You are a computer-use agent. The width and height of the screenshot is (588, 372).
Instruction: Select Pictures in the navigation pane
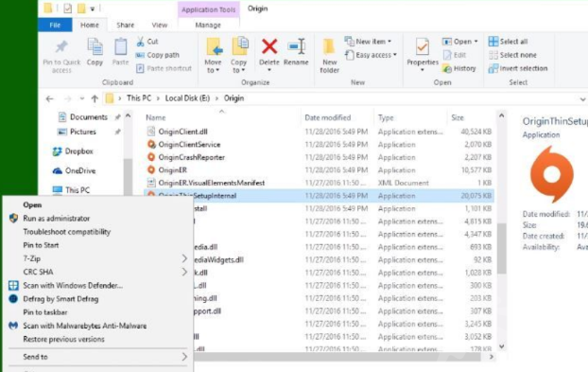tap(78, 132)
